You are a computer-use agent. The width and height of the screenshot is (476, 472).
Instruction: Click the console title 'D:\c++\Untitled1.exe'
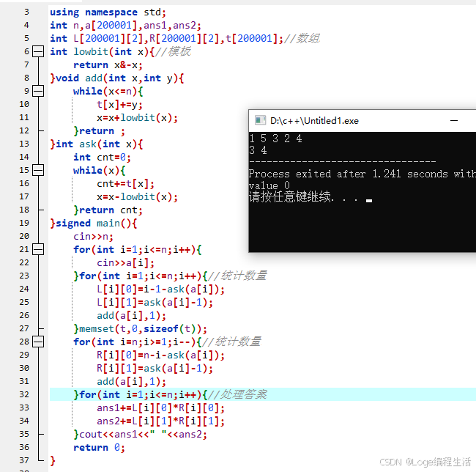314,121
